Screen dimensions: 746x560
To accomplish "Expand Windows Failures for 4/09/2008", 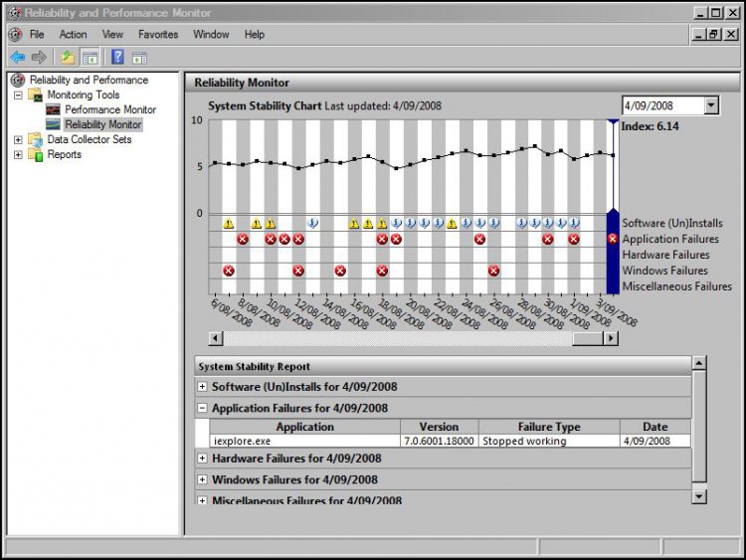I will 202,479.
